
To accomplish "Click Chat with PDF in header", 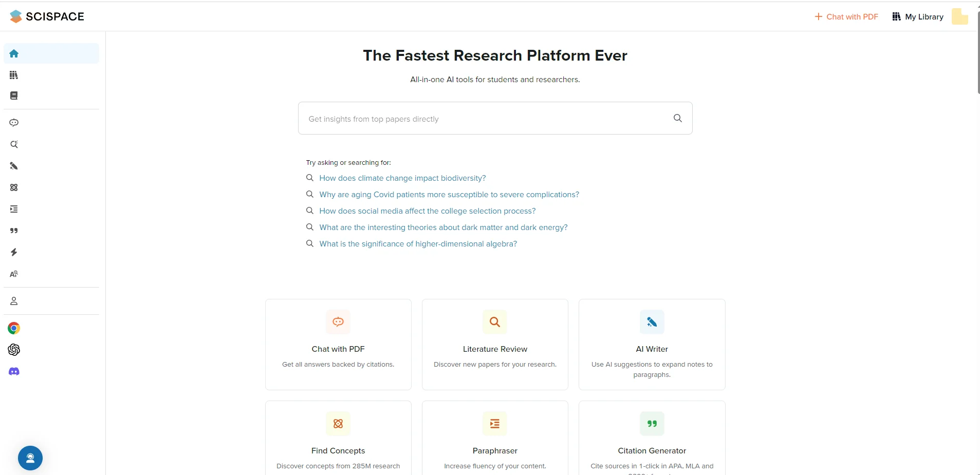I will (x=846, y=16).
